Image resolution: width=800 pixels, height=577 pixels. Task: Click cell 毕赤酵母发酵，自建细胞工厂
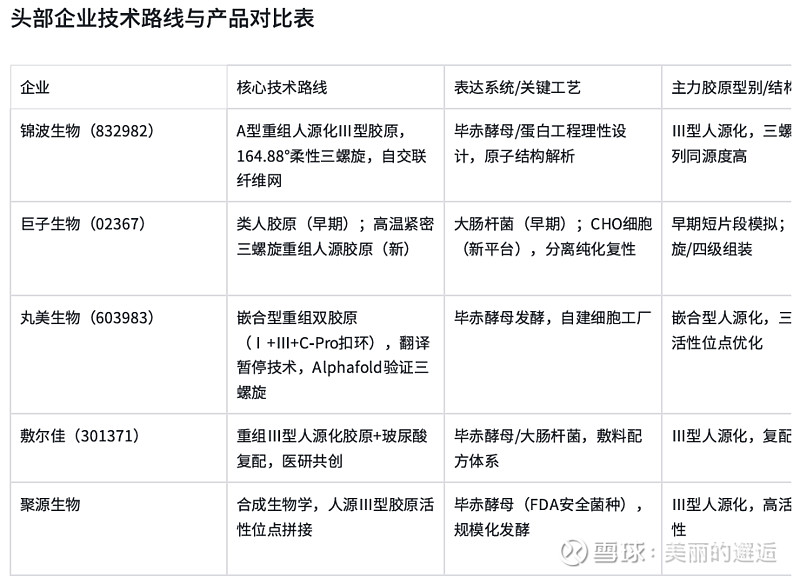(553, 355)
